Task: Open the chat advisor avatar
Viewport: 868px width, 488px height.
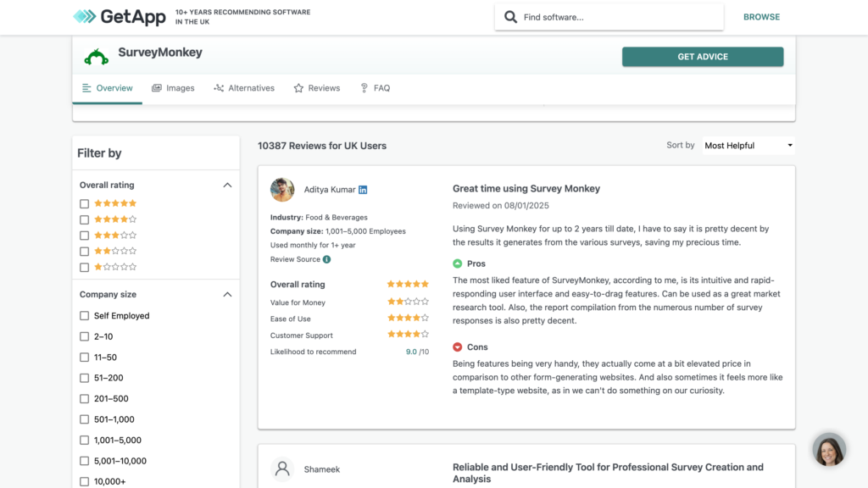Action: pos(829,450)
